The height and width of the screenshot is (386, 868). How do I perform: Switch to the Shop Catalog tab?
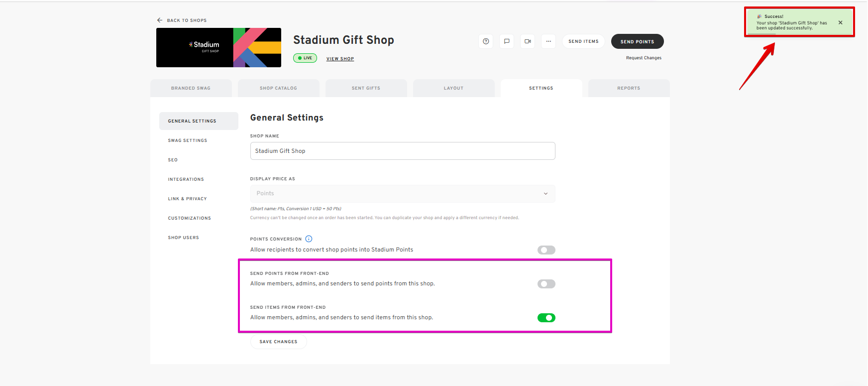278,88
